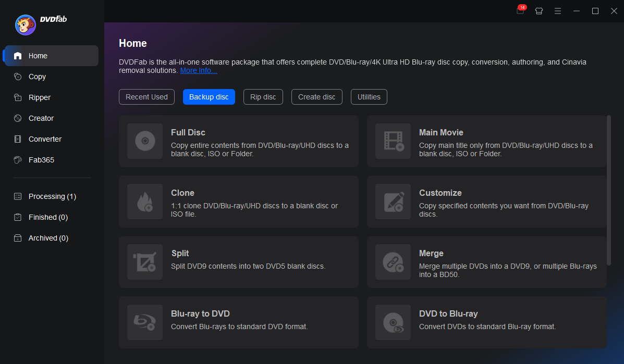Click the Full Disc card icon
The height and width of the screenshot is (364, 624).
pos(145,141)
